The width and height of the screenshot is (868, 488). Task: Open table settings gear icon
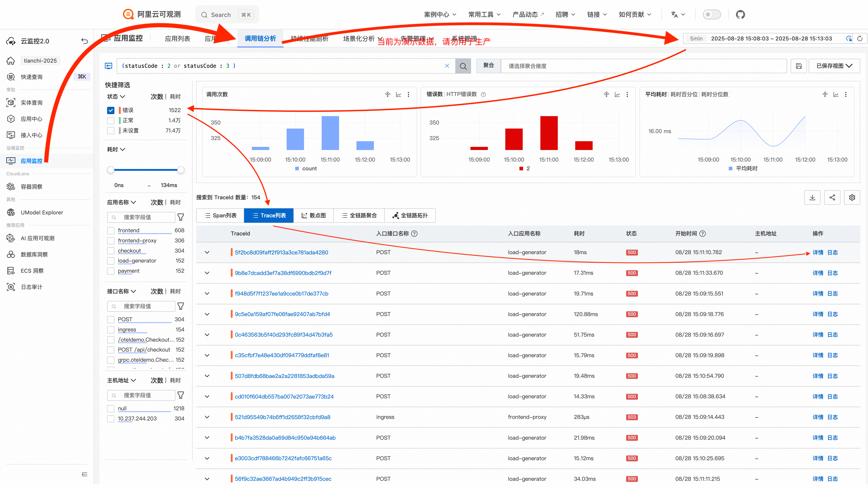[x=852, y=197]
